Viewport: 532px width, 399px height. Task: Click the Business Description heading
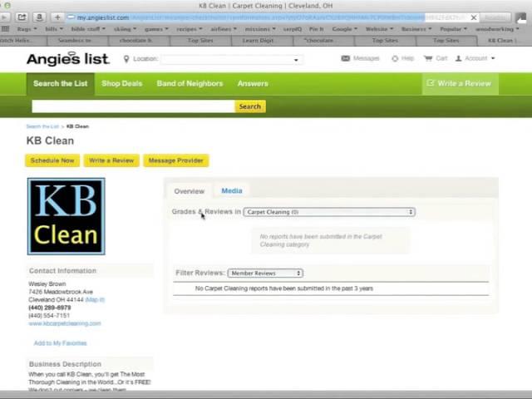point(65,364)
